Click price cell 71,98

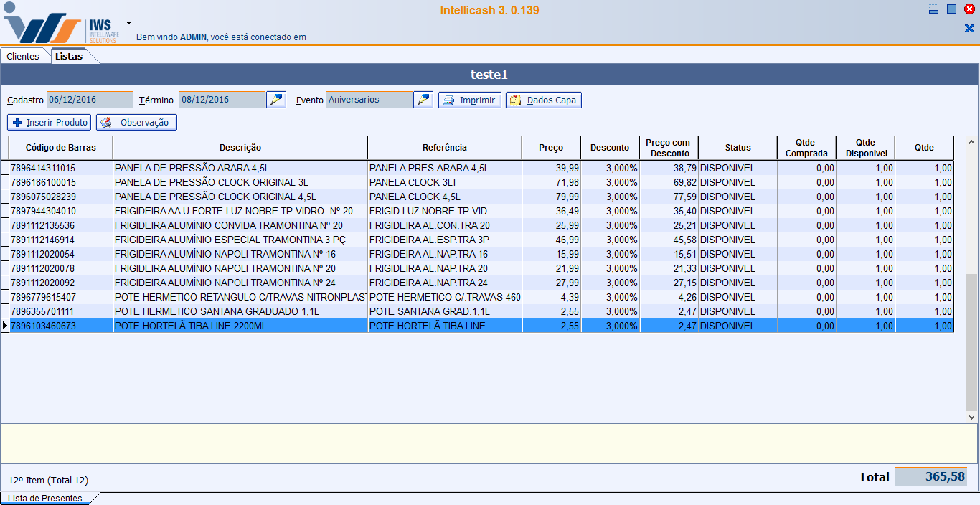tap(551, 182)
